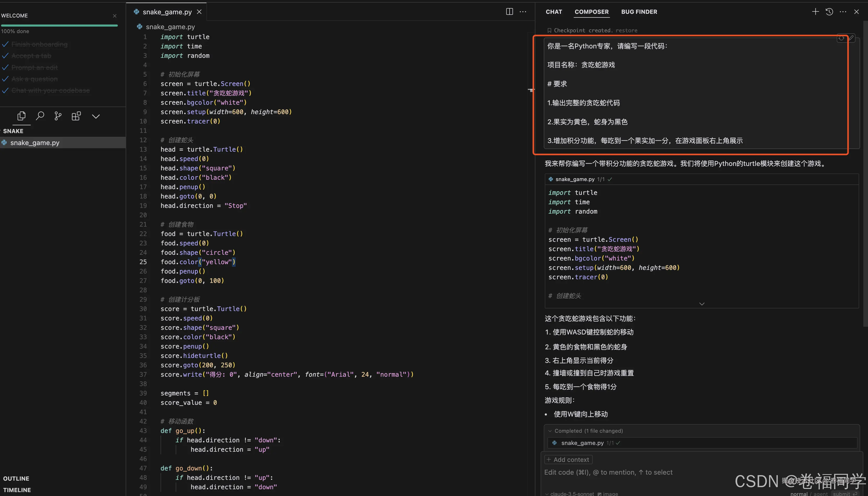Click the image toggle beside model name

[608, 494]
